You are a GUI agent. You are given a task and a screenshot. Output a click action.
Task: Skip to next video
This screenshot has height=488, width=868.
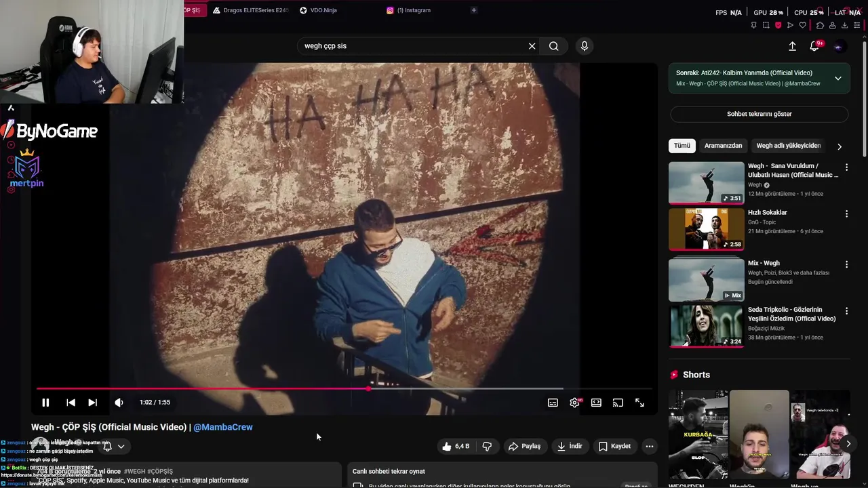92,403
